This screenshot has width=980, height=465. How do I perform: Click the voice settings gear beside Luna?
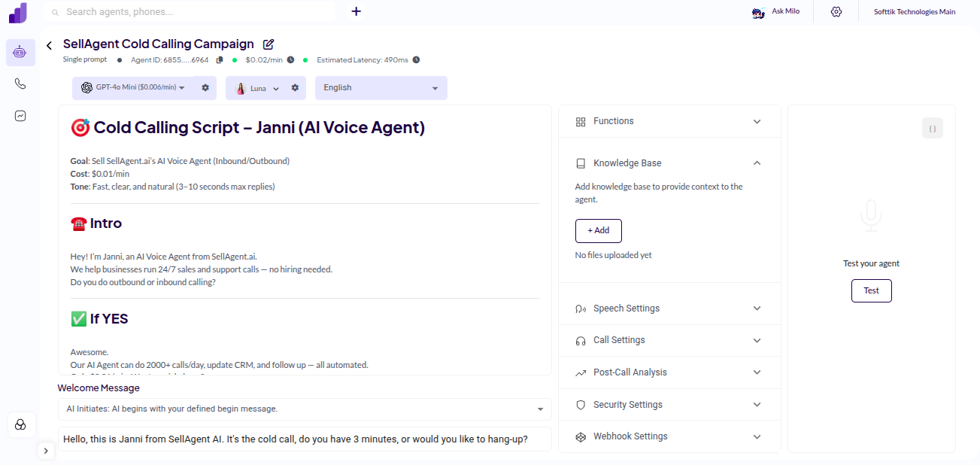tap(295, 87)
